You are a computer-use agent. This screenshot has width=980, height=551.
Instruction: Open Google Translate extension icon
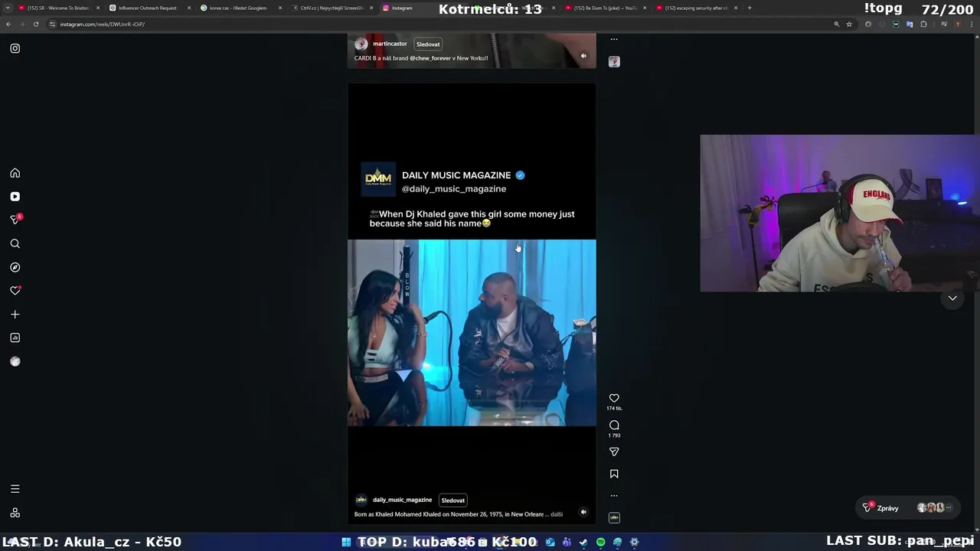coord(910,24)
